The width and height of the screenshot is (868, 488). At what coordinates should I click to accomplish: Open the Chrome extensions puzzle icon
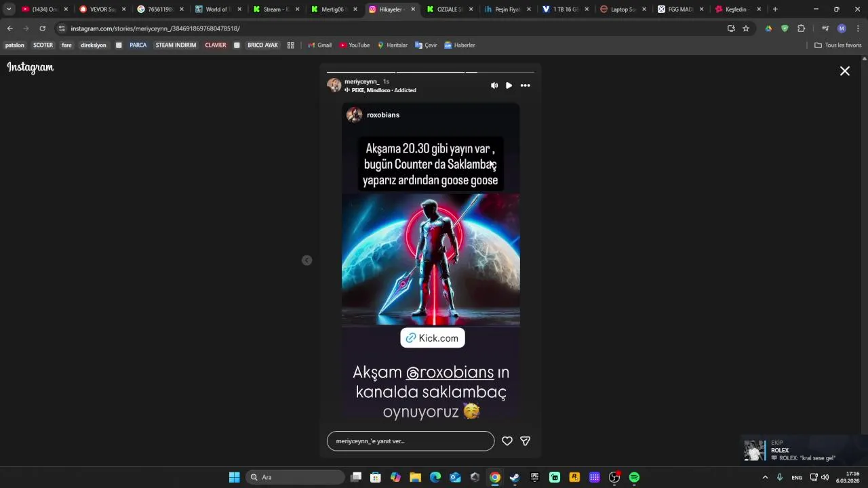[x=802, y=28]
